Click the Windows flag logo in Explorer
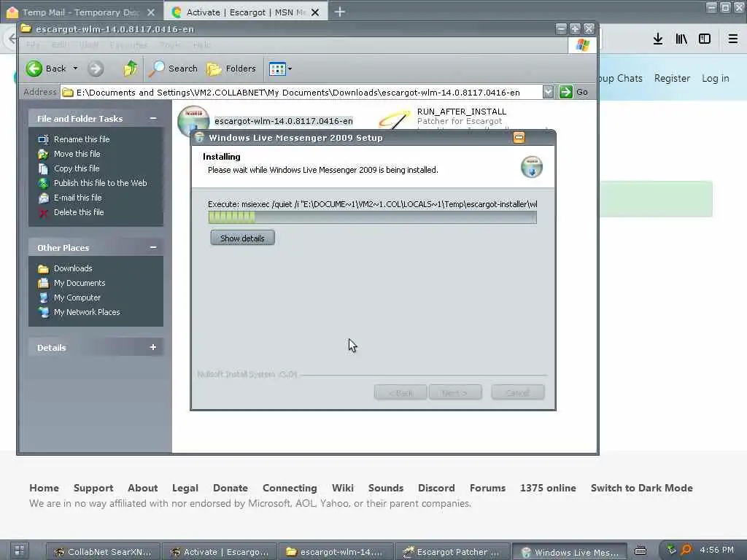The width and height of the screenshot is (747, 560). pos(582,45)
